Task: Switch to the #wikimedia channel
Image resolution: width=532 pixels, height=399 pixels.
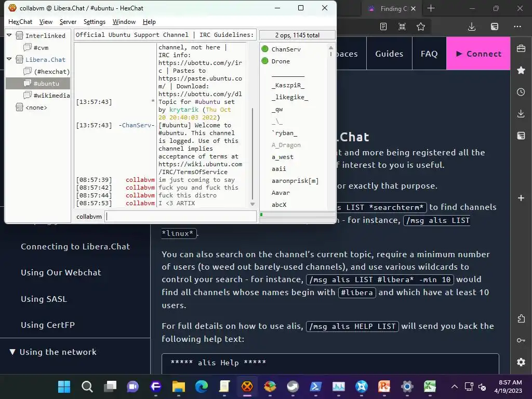Action: point(51,96)
